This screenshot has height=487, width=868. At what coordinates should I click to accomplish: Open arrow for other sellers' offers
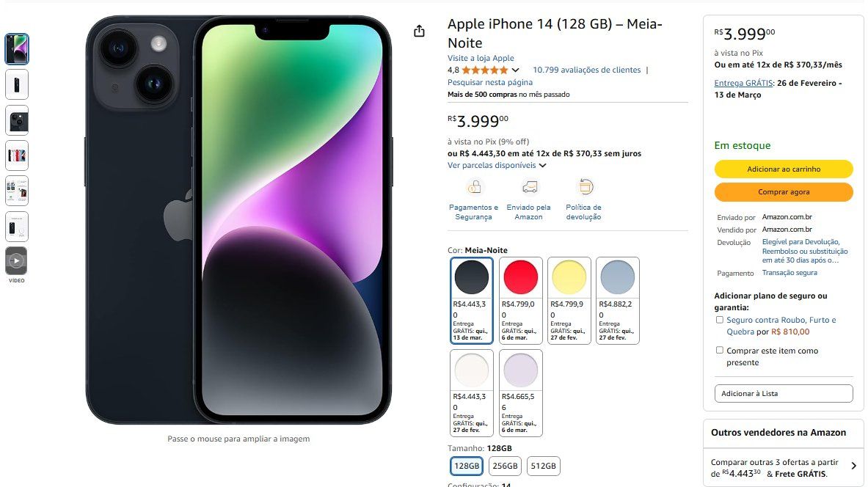pos(853,466)
